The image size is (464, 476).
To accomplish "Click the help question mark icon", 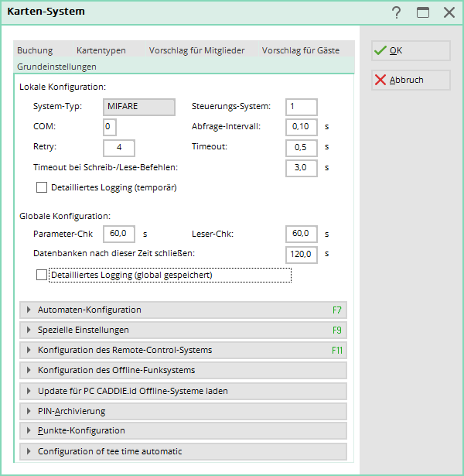I will [397, 12].
